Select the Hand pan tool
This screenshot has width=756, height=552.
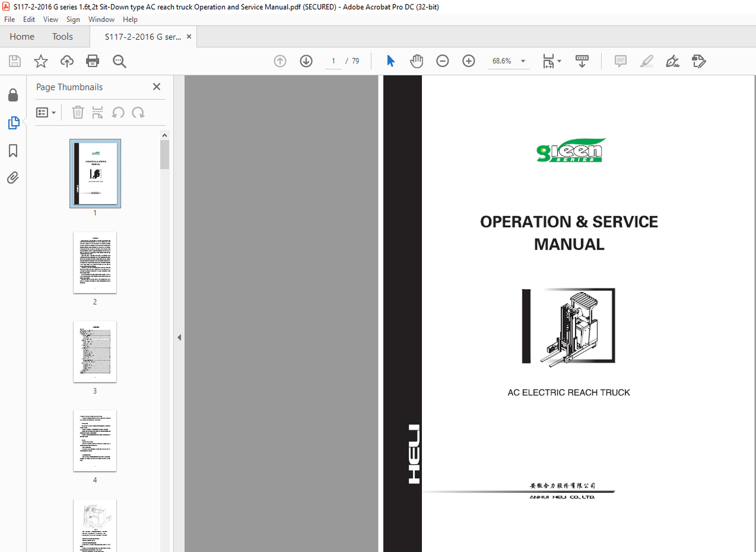pyautogui.click(x=416, y=61)
